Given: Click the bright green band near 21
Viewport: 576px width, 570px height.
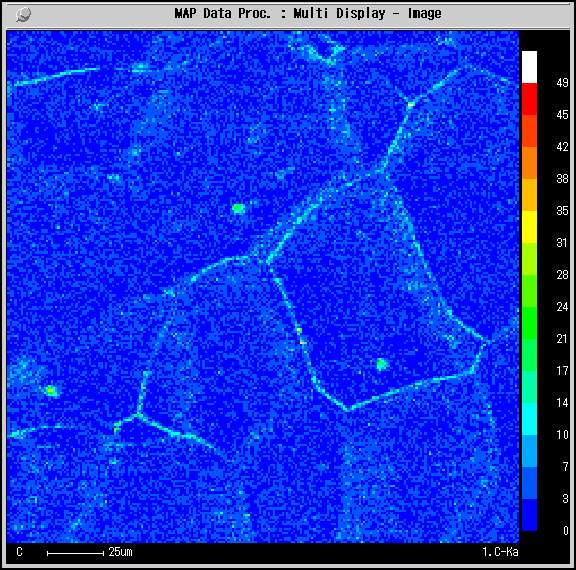Looking at the screenshot, I should pos(529,323).
